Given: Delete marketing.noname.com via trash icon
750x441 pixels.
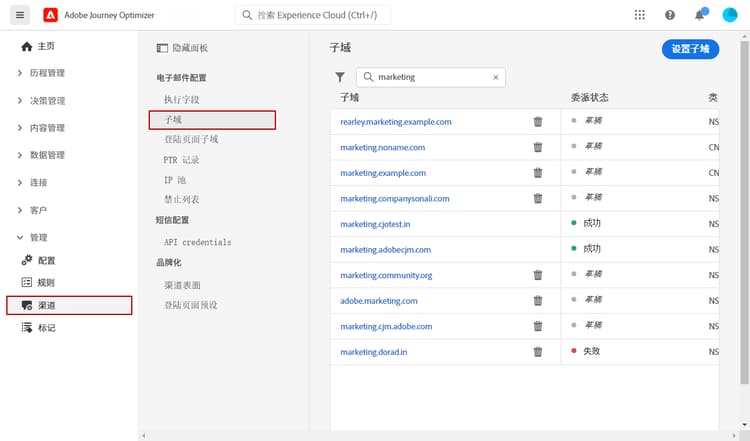Looking at the screenshot, I should [x=538, y=147].
